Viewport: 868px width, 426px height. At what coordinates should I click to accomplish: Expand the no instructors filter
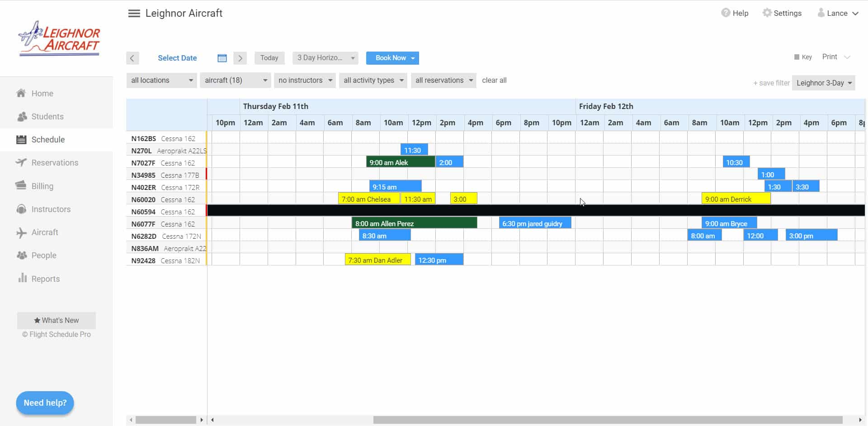coord(305,80)
